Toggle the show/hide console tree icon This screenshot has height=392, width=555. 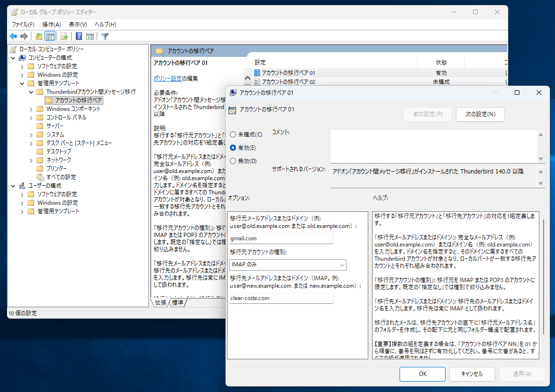click(x=50, y=36)
